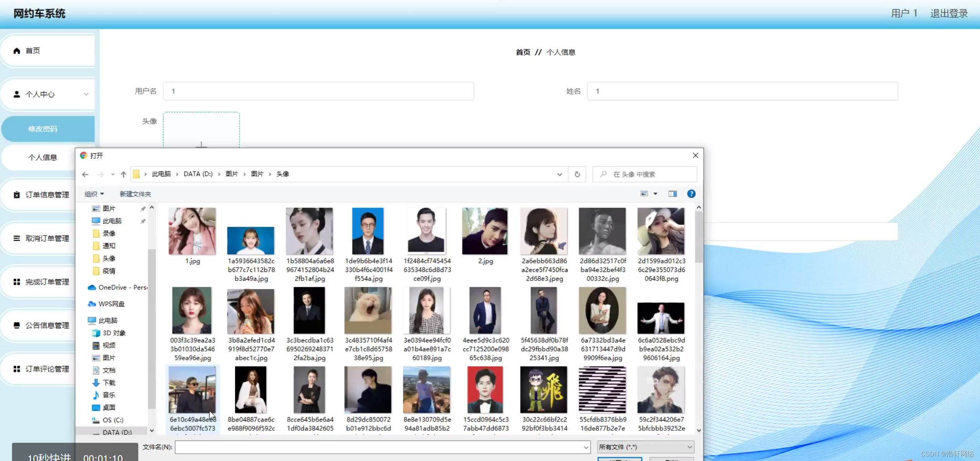
Task: Toggle the thumbnail view mode icon
Action: (644, 193)
